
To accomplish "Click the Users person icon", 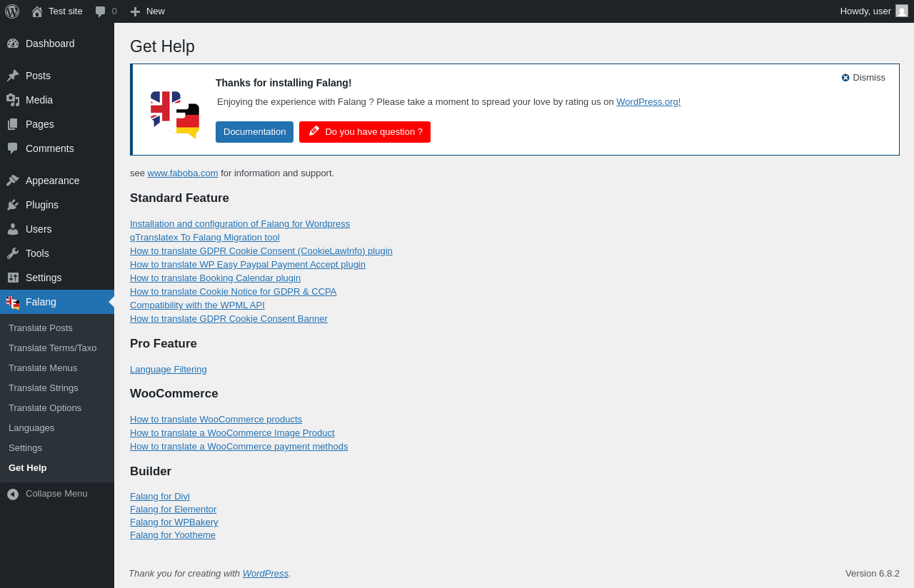I will click(13, 229).
